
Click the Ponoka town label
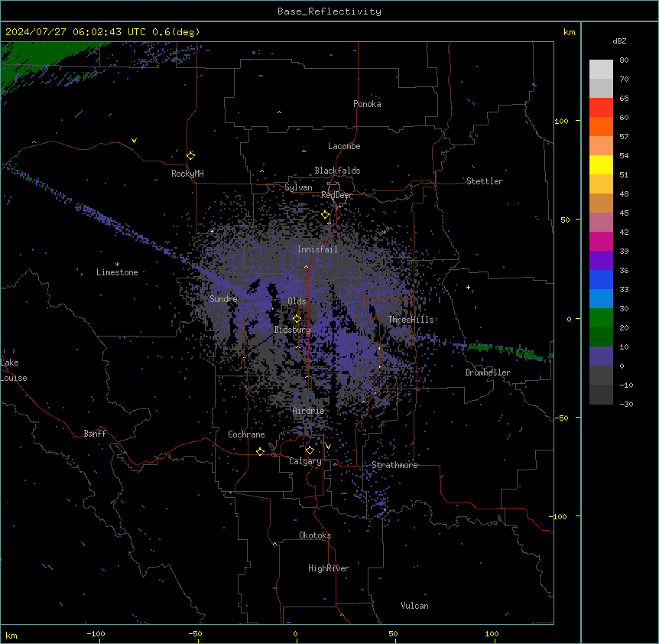(367, 104)
